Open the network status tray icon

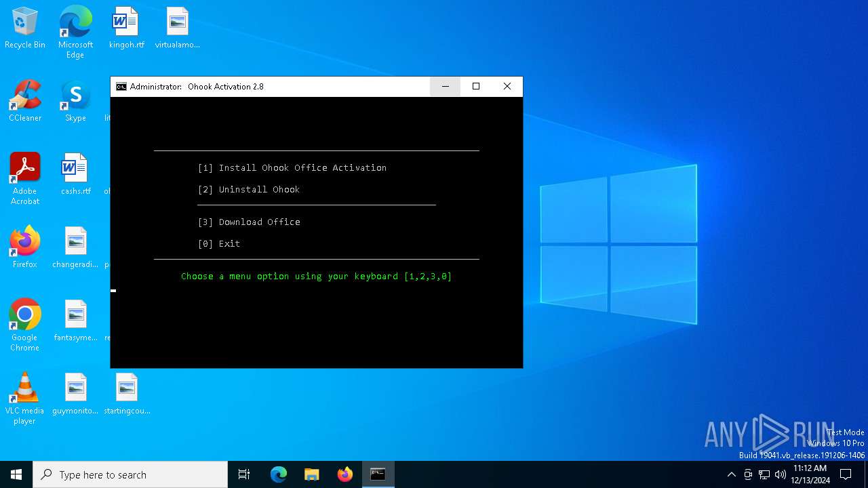pos(764,474)
